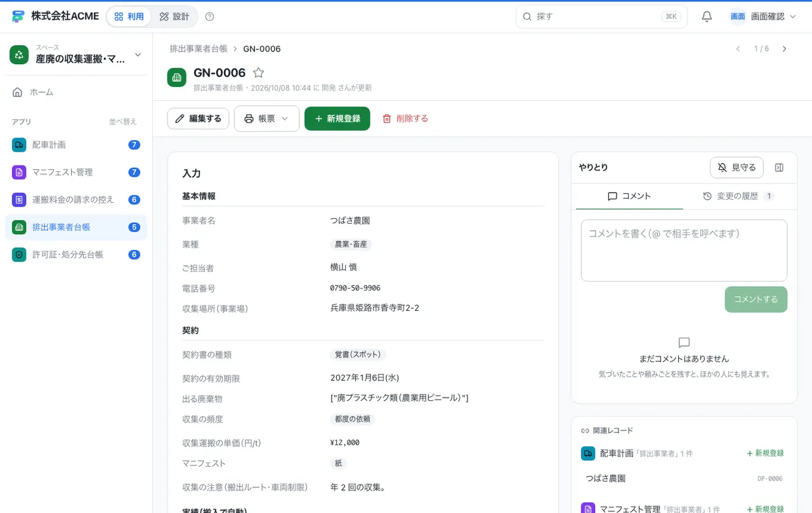Click the phone number 0790-50-9906
812x513 pixels.
coord(355,288)
